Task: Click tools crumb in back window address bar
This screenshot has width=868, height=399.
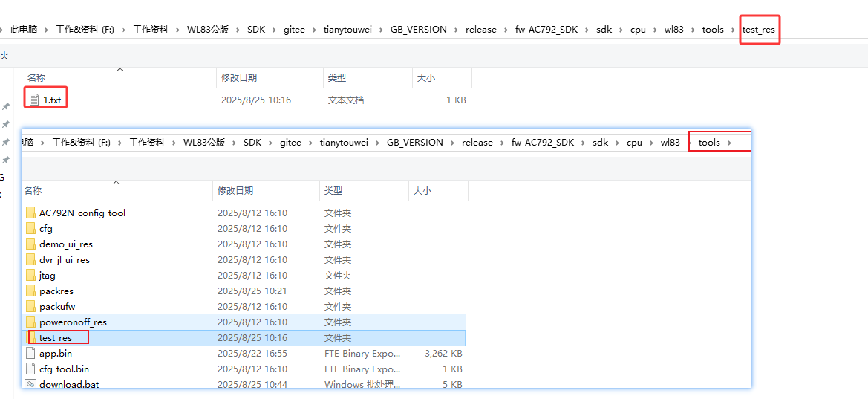Action: pos(713,30)
